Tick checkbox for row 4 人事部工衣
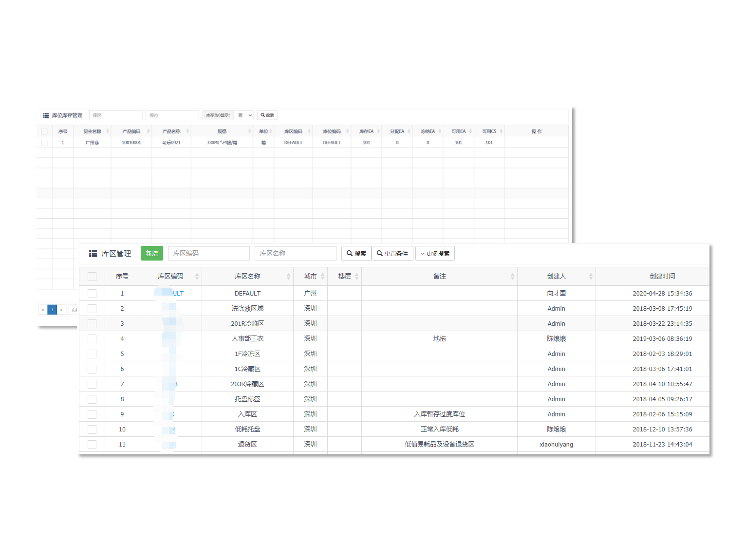 [x=92, y=339]
